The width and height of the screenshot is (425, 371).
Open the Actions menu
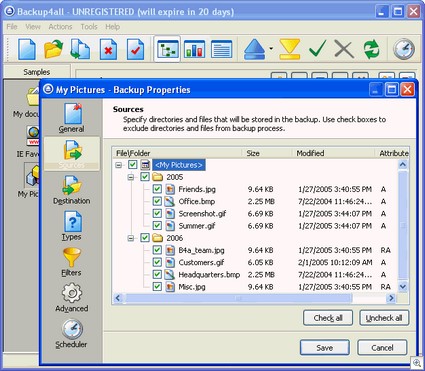click(60, 27)
